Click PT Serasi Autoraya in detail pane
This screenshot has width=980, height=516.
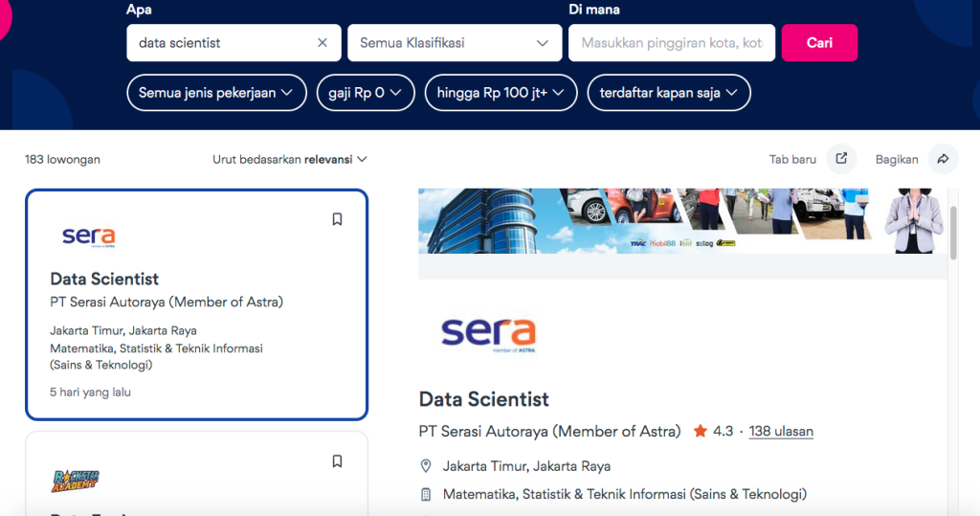tap(549, 431)
